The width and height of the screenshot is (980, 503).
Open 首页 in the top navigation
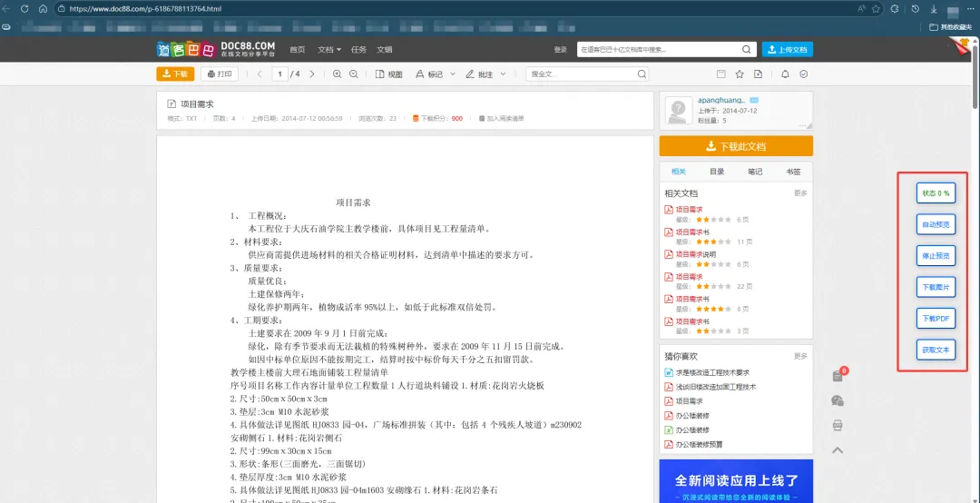point(297,49)
